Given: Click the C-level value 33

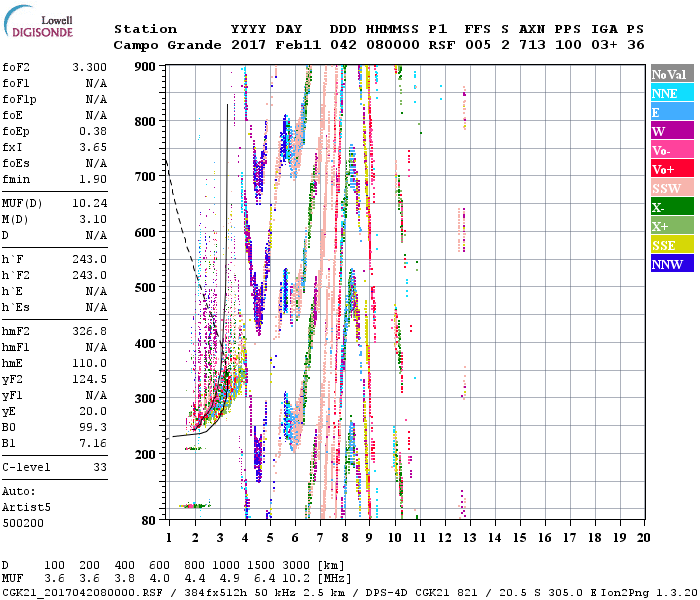Looking at the screenshot, I should [x=98, y=467].
